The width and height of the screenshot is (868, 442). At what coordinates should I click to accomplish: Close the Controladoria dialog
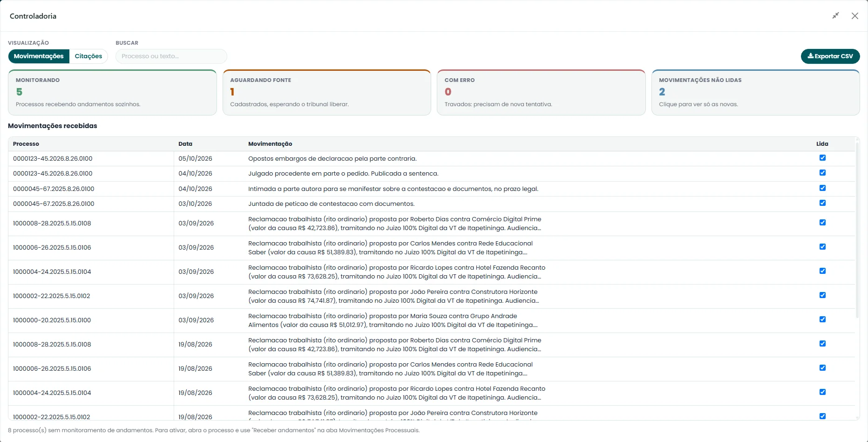click(x=855, y=16)
